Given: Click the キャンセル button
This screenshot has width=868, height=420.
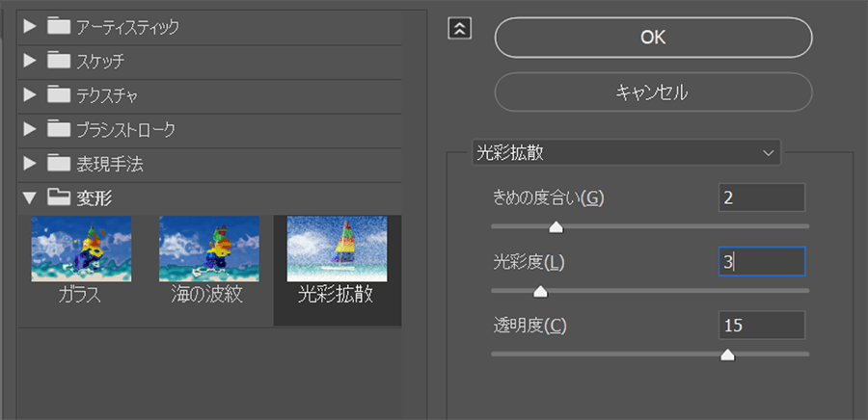Looking at the screenshot, I should [x=653, y=92].
